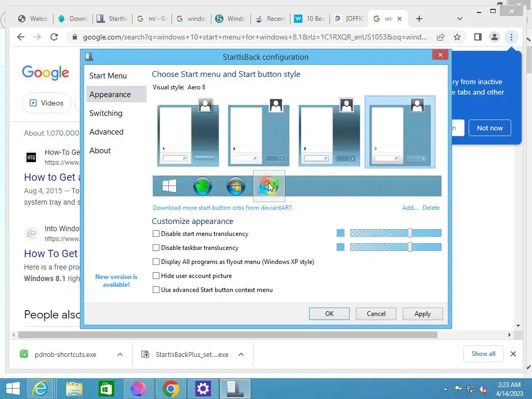
Task: Click the Chrome address bar URL
Action: (x=255, y=37)
